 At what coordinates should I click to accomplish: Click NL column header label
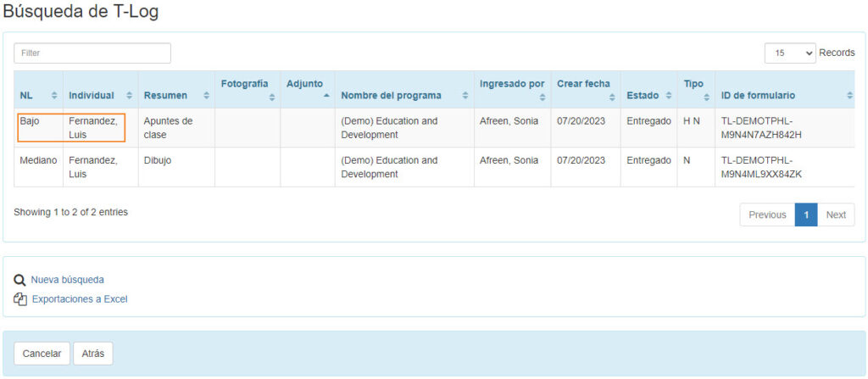click(26, 95)
